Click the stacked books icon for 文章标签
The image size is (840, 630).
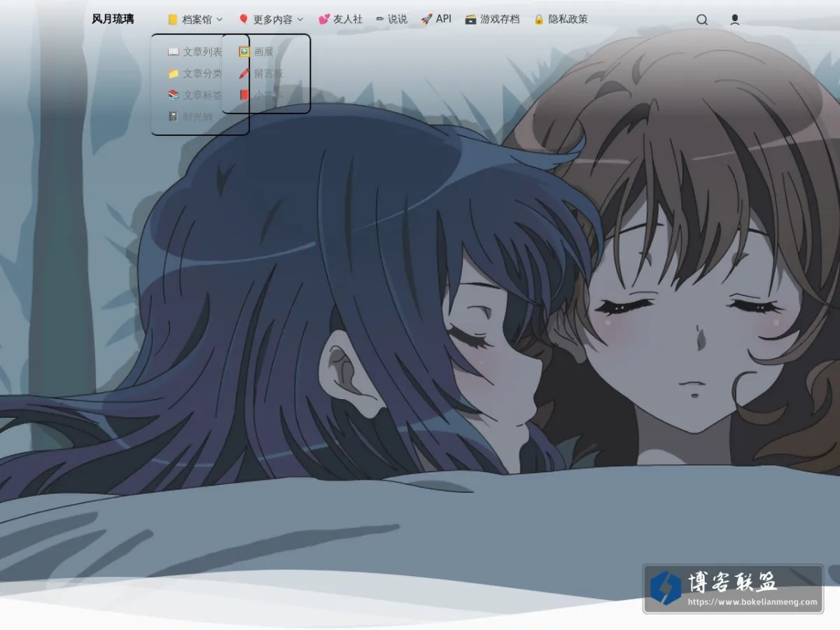[x=174, y=95]
